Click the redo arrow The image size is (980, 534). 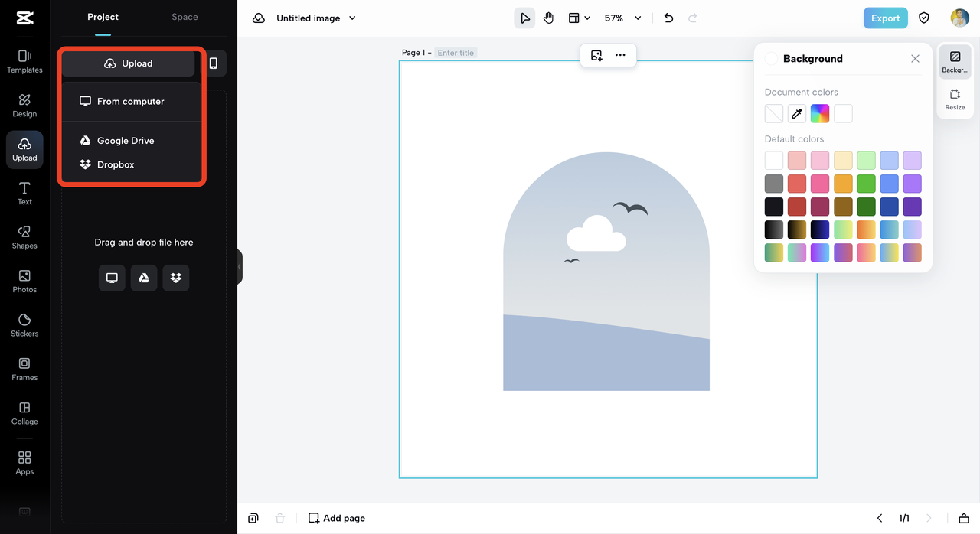693,18
